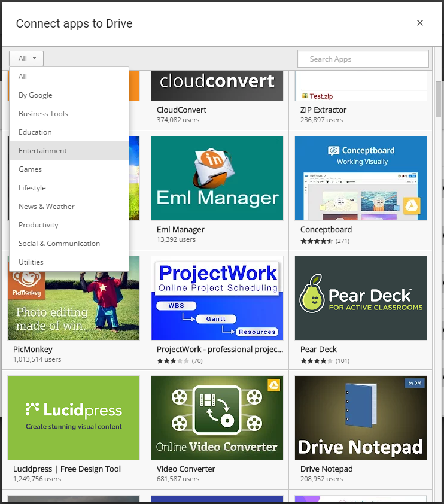Select All in the category list
The width and height of the screenshot is (444, 504).
tap(69, 77)
